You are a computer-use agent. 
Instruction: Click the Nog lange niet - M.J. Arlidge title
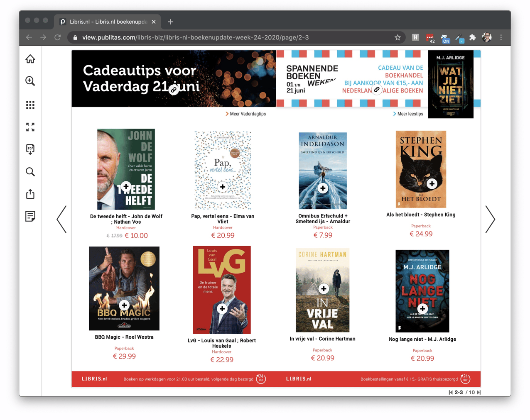[x=422, y=339]
